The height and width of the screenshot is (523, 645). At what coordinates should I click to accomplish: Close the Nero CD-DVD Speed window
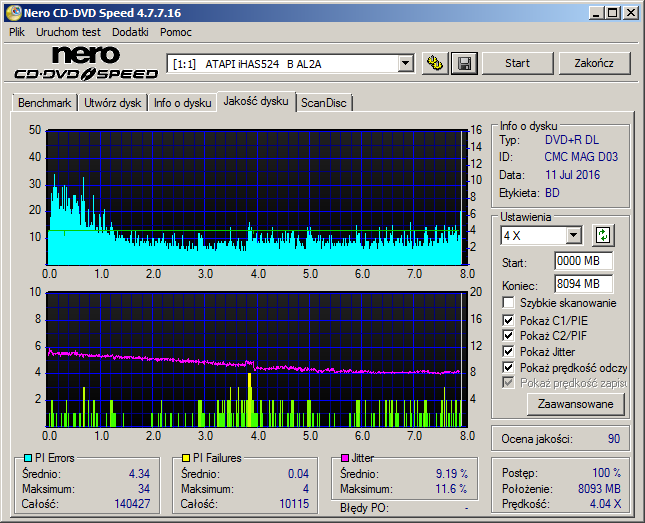[x=630, y=13]
